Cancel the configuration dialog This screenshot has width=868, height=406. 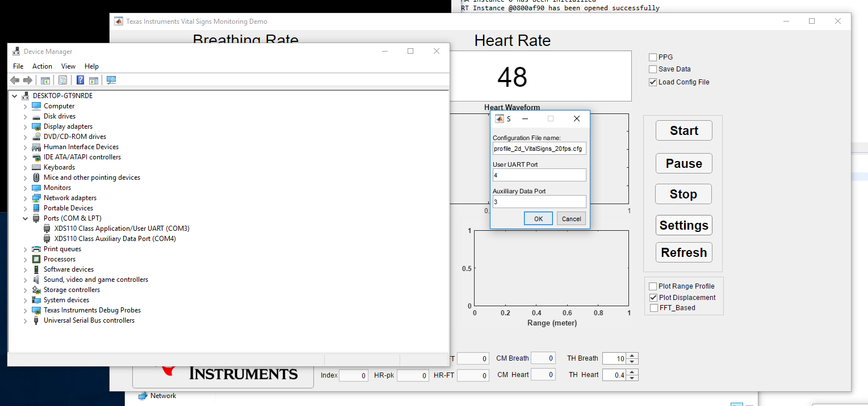pyautogui.click(x=571, y=219)
